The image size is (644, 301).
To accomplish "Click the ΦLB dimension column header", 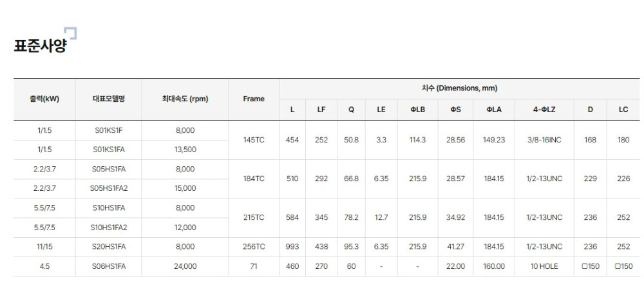I will 417,110.
